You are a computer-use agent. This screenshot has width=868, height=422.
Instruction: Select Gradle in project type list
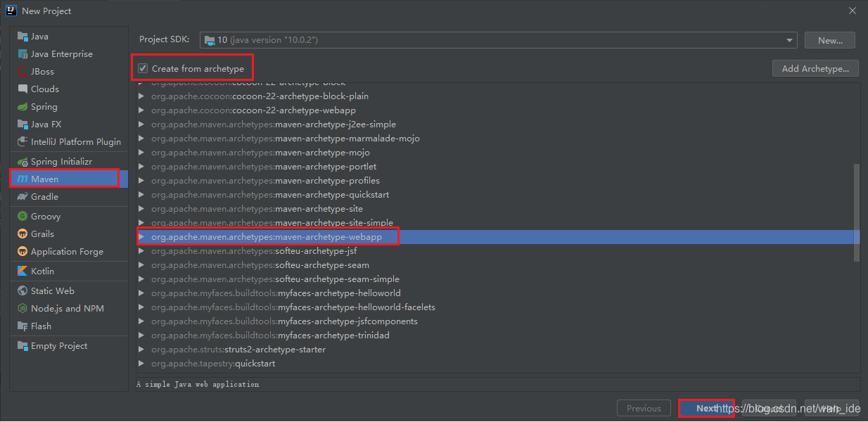point(69,197)
